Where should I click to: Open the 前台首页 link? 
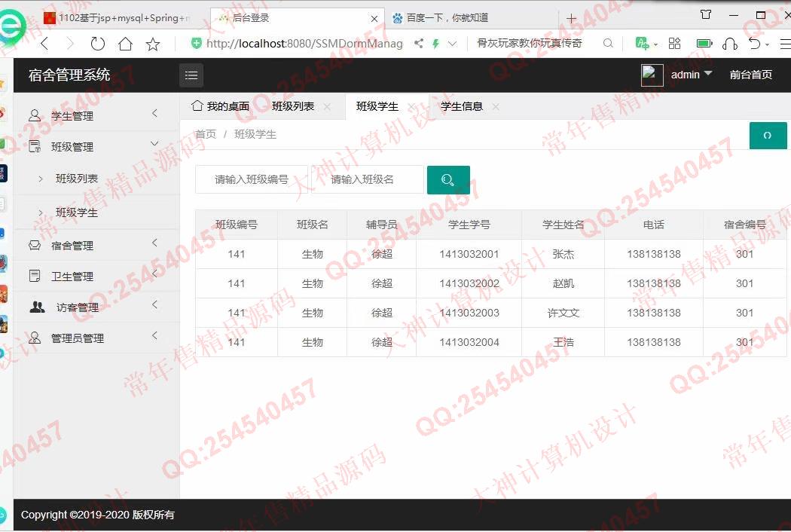tap(750, 75)
